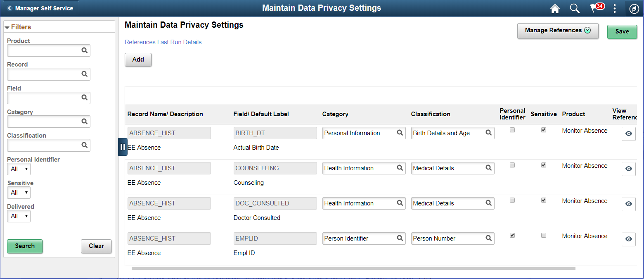Open the Delivered filter dropdown
644x279 pixels.
pyautogui.click(x=18, y=216)
